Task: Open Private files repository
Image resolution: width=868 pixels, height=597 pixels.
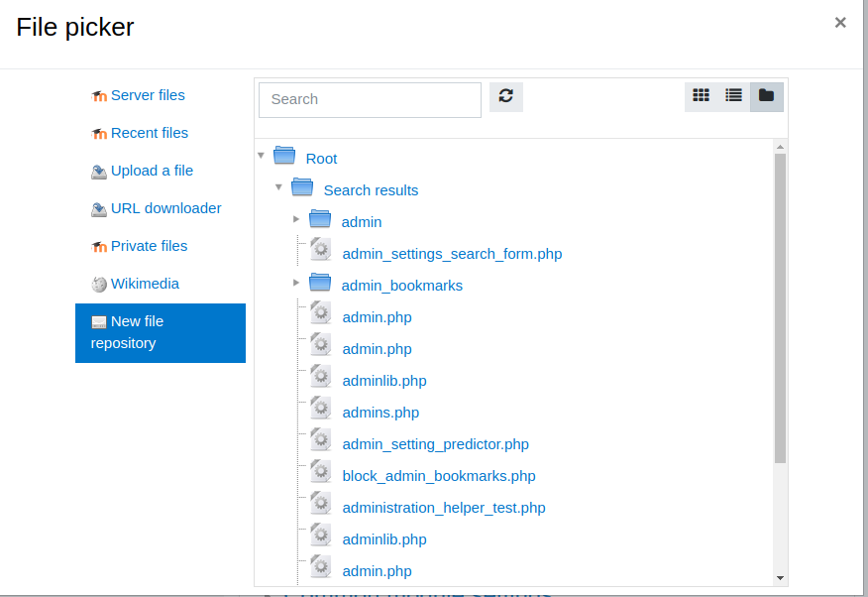Action: point(149,246)
